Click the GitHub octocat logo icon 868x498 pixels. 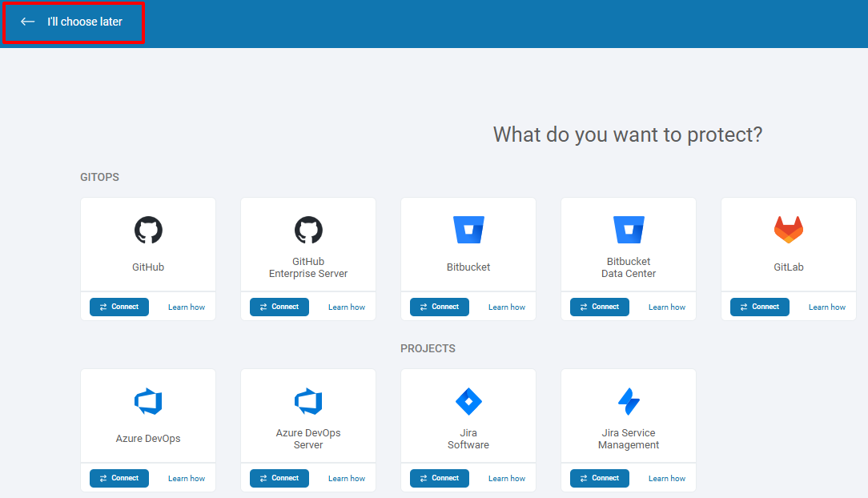point(148,231)
